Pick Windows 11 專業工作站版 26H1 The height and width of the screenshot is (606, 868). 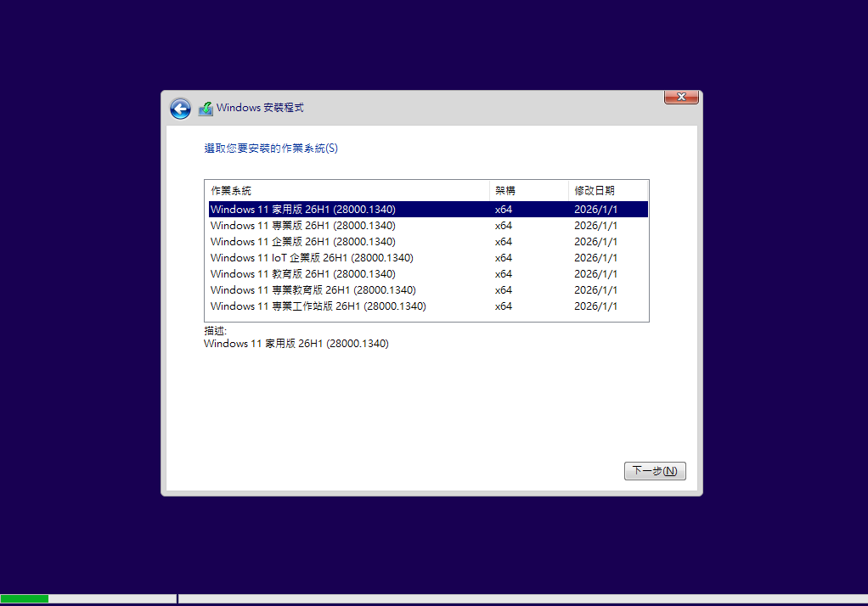click(x=428, y=306)
